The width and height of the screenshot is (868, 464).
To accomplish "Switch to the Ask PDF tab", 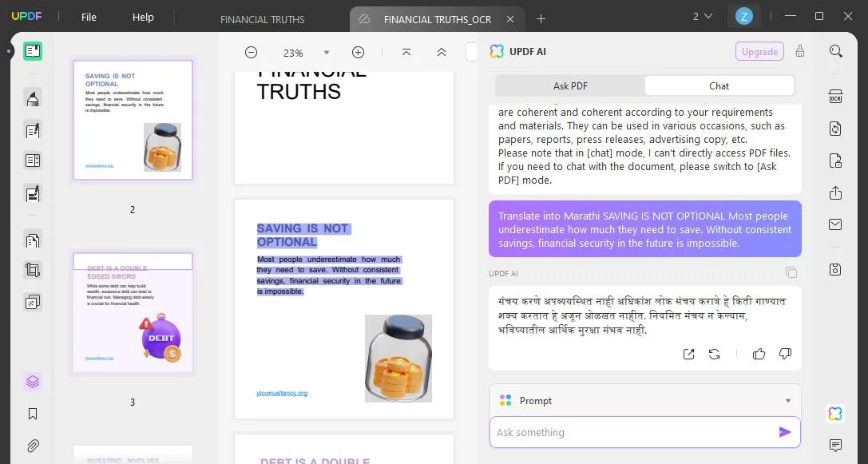I will pos(570,85).
